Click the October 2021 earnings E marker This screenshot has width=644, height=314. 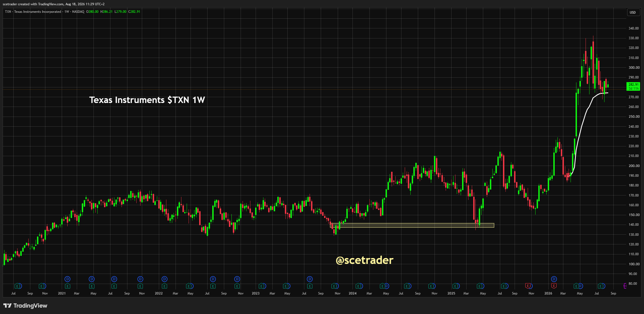pyautogui.click(x=140, y=286)
